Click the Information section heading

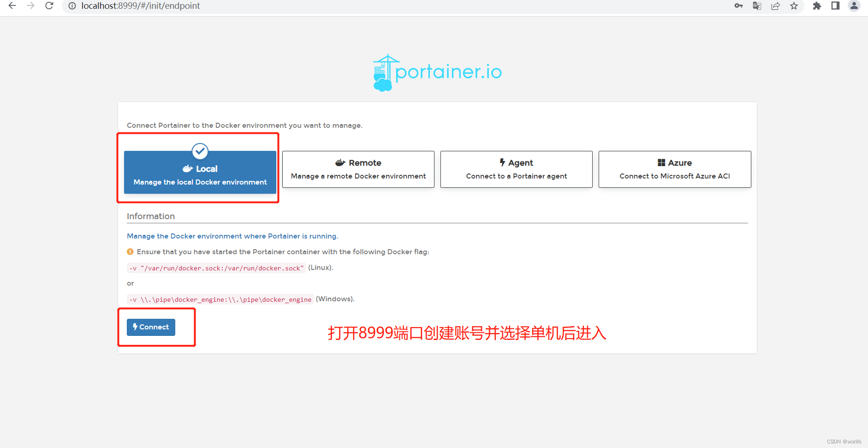coord(151,216)
